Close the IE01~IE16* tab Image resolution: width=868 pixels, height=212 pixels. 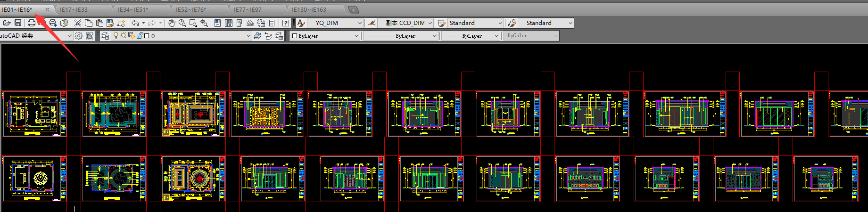(47, 9)
